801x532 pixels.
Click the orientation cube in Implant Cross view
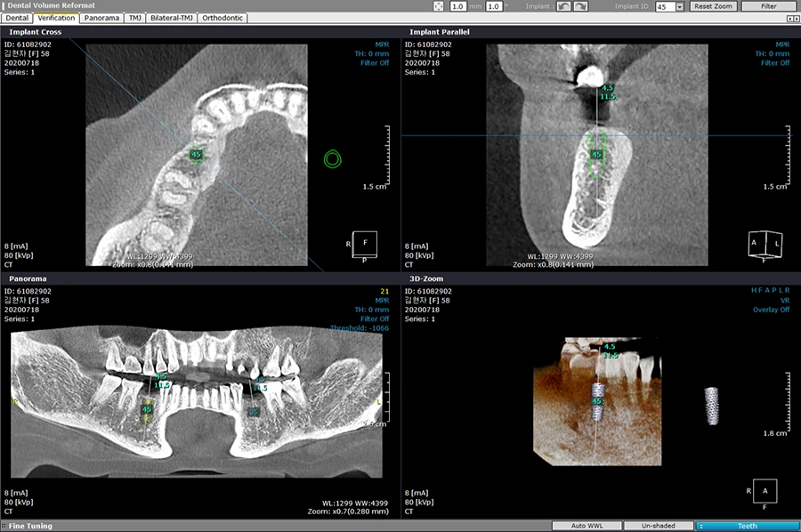364,245
